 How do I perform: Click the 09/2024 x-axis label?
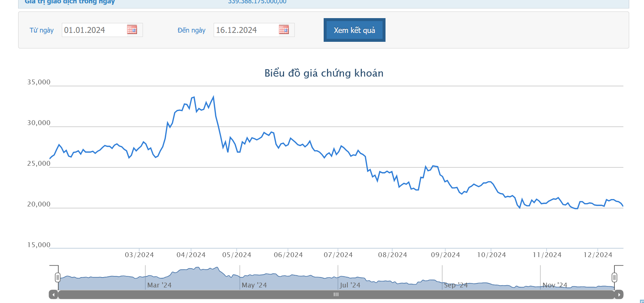pyautogui.click(x=446, y=255)
